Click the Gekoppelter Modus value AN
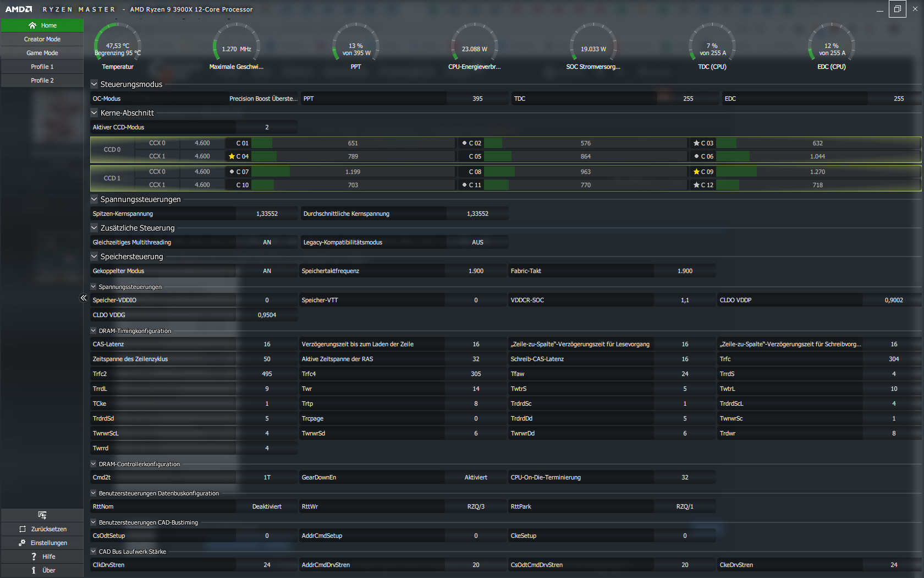Image resolution: width=924 pixels, height=578 pixels. click(267, 271)
